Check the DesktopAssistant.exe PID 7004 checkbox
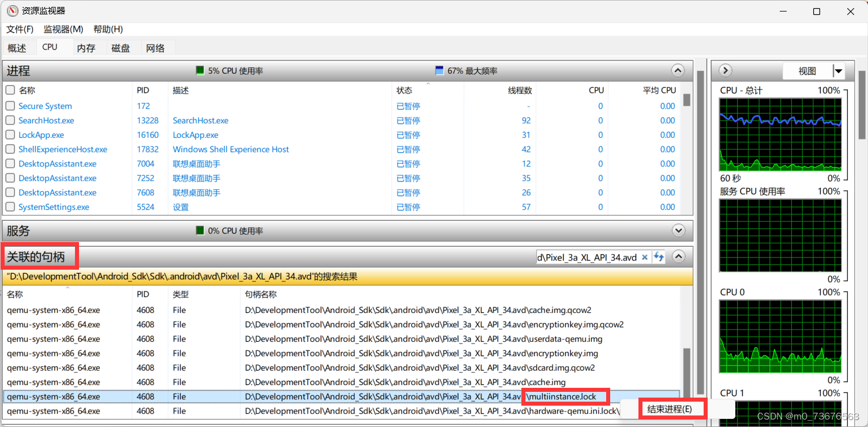Screen dimensions: 868x427 (10, 164)
